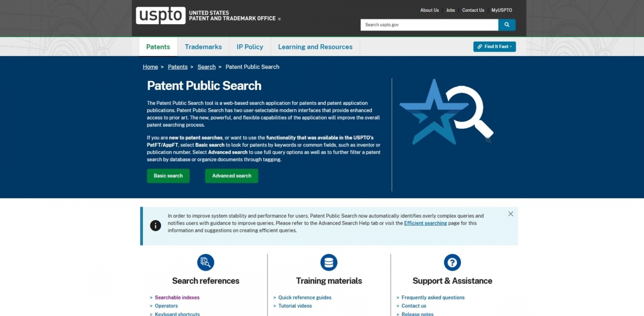Click the USPTO logo
The width and height of the screenshot is (644, 316).
click(x=161, y=16)
